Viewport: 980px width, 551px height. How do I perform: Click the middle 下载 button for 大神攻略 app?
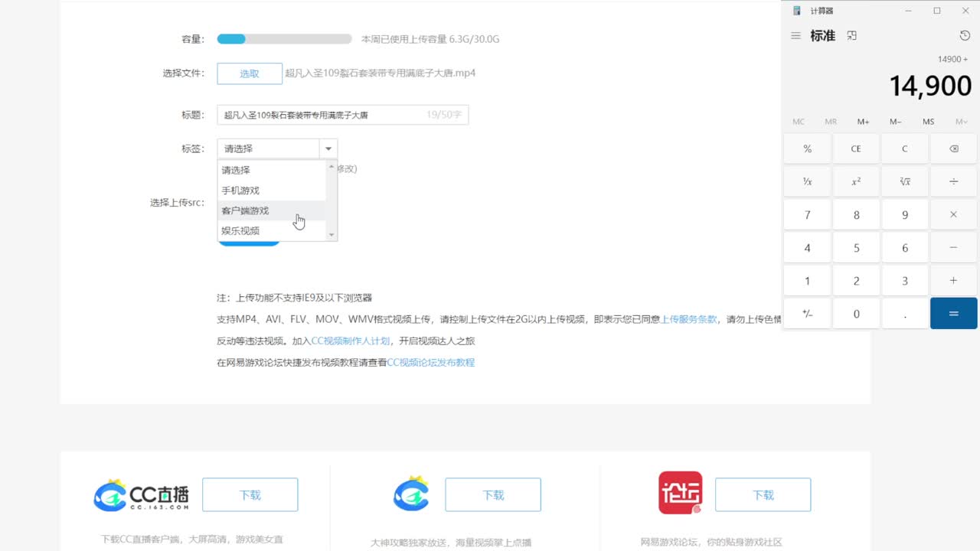pos(493,495)
